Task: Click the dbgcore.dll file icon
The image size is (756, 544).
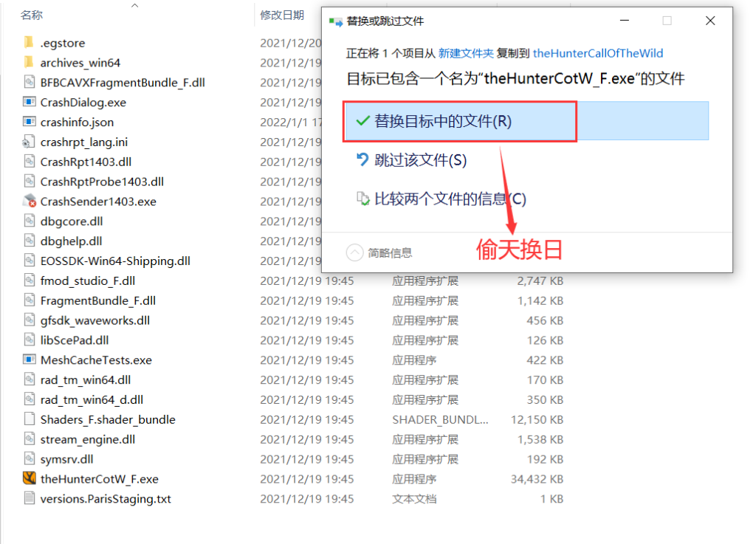Action: tap(29, 221)
